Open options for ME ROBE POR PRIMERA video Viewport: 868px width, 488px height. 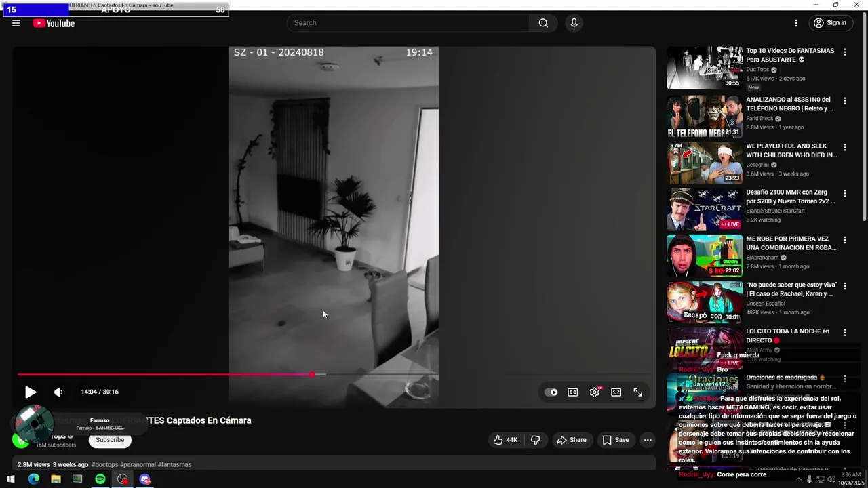[845, 240]
